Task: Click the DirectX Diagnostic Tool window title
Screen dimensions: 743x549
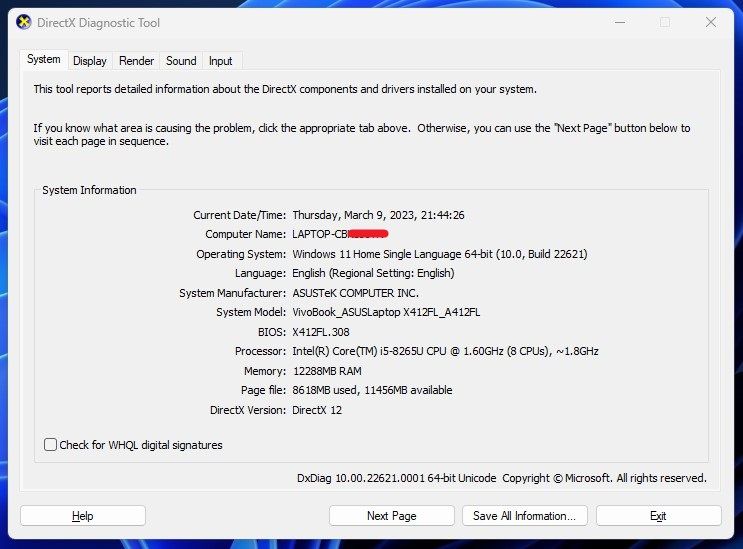Action: tap(99, 23)
